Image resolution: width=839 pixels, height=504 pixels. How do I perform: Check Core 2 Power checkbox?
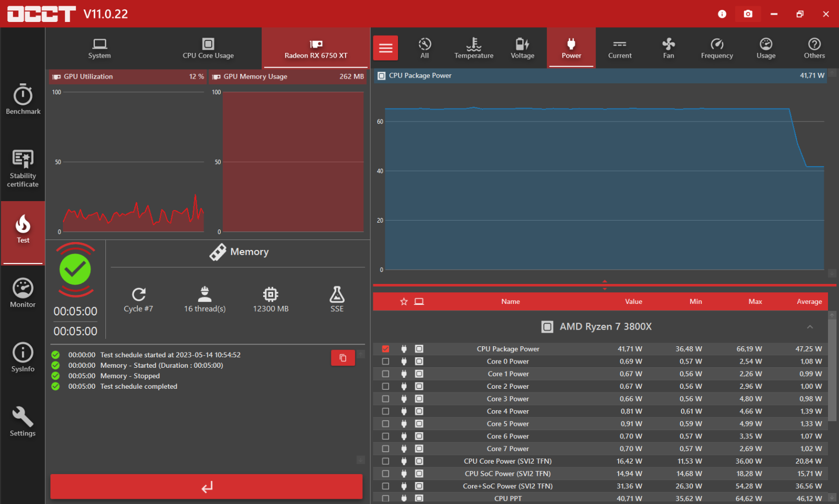(385, 387)
